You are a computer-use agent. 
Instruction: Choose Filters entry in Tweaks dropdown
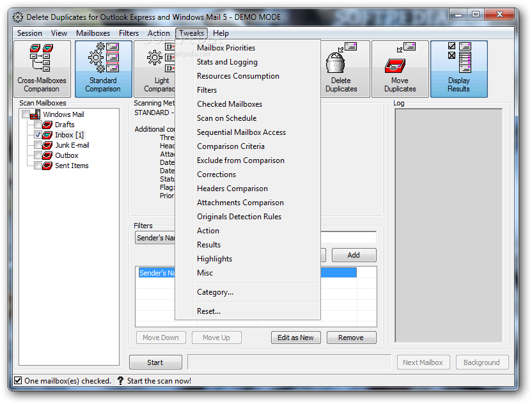coord(247,90)
